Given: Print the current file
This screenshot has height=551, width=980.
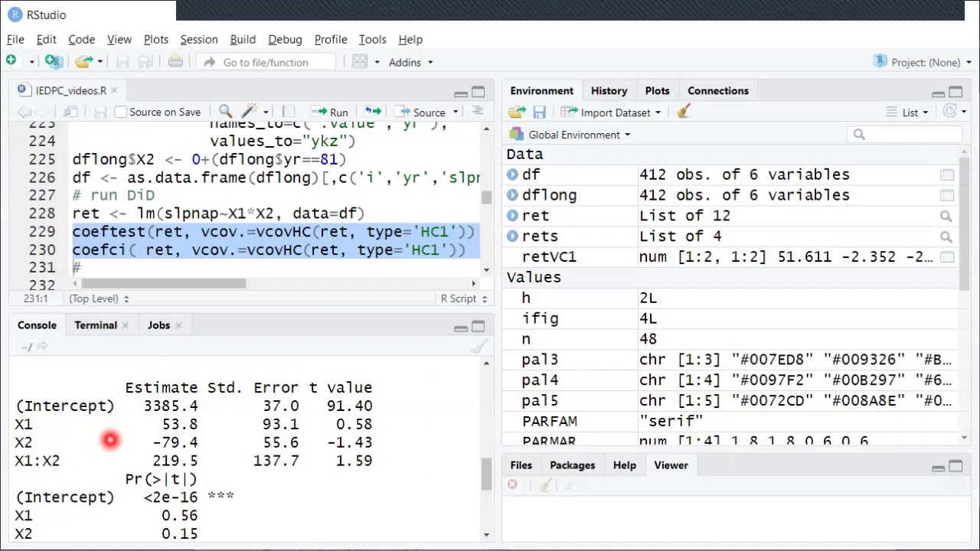Looking at the screenshot, I should (x=175, y=62).
